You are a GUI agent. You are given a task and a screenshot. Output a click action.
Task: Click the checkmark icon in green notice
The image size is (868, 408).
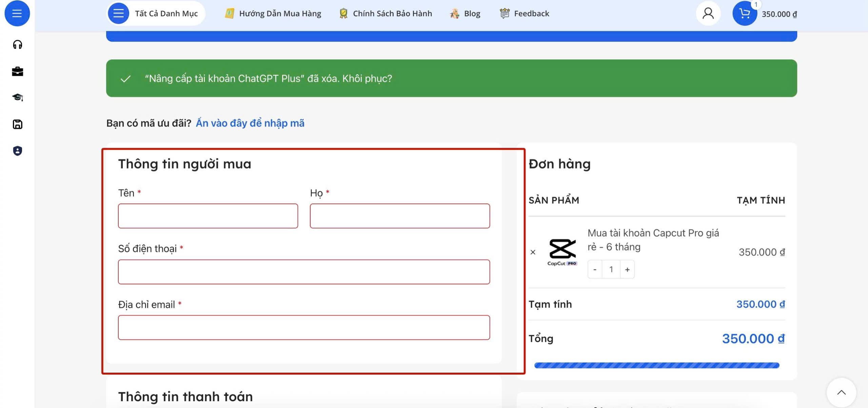[125, 79]
